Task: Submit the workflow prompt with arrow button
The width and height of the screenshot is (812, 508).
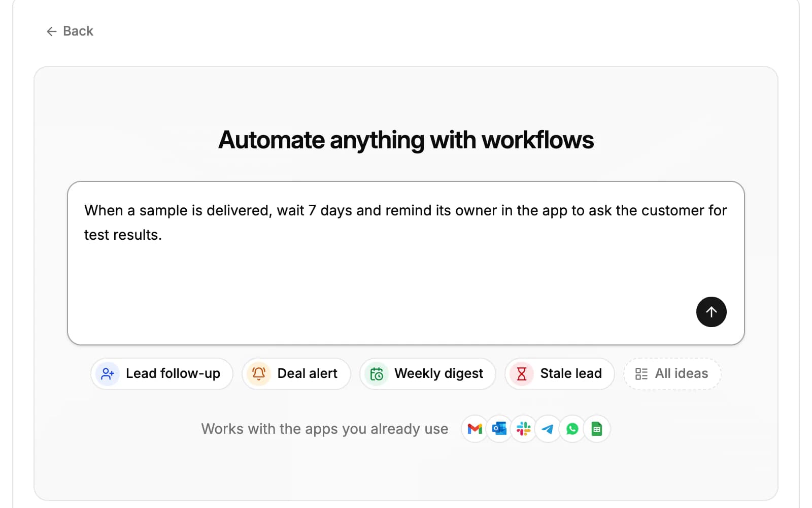Action: coord(711,312)
